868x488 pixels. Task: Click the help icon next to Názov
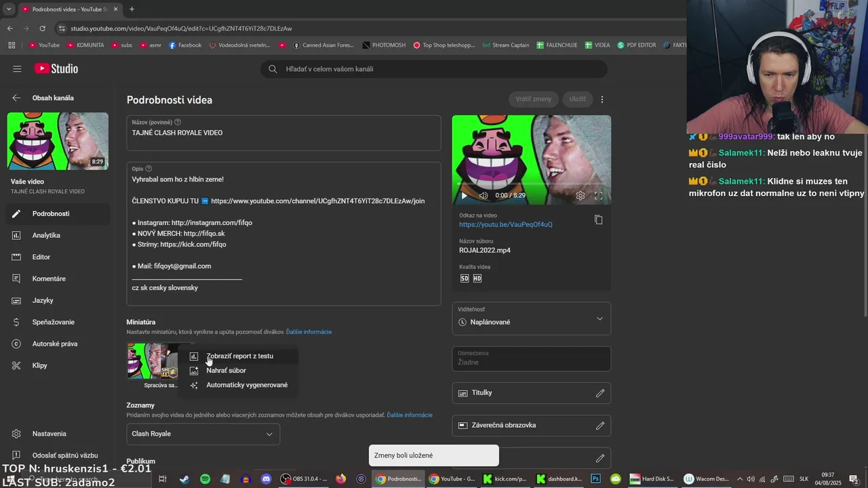(x=178, y=122)
